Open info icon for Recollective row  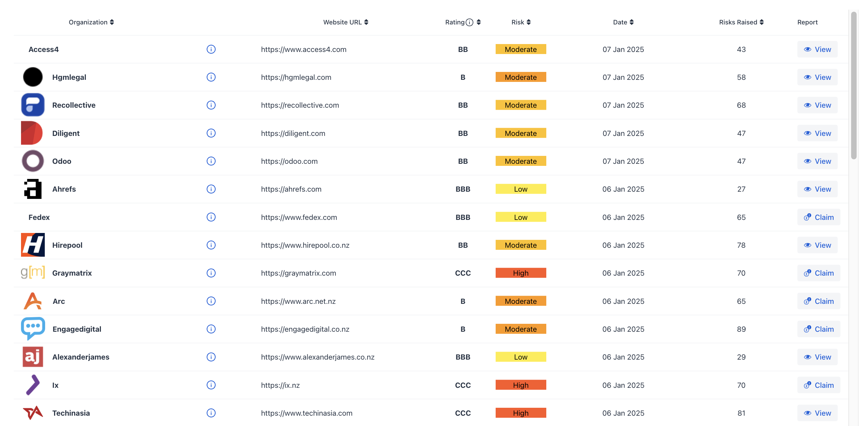[211, 105]
